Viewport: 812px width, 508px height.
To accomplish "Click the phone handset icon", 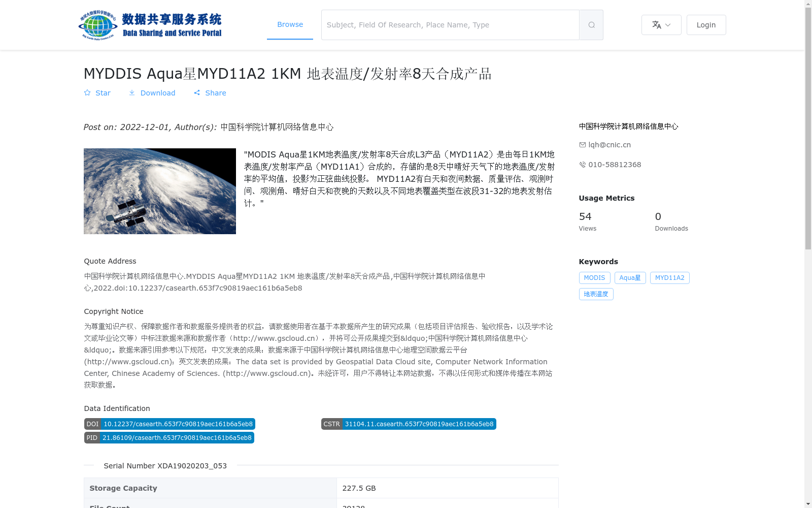I will (582, 165).
